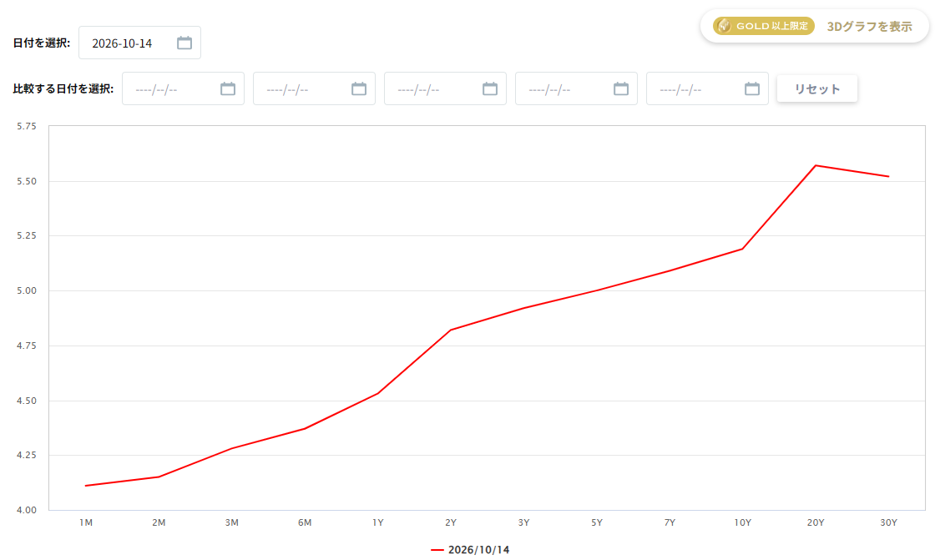This screenshot has height=560, width=935.
Task: Click the 4.00 value on y-axis
Action: (x=26, y=510)
